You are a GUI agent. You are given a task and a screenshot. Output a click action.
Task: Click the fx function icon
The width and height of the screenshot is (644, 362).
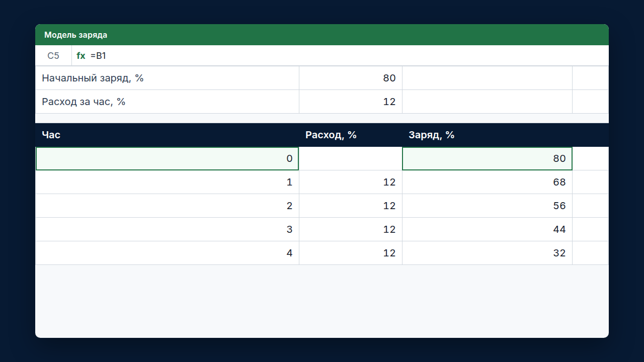pyautogui.click(x=81, y=56)
